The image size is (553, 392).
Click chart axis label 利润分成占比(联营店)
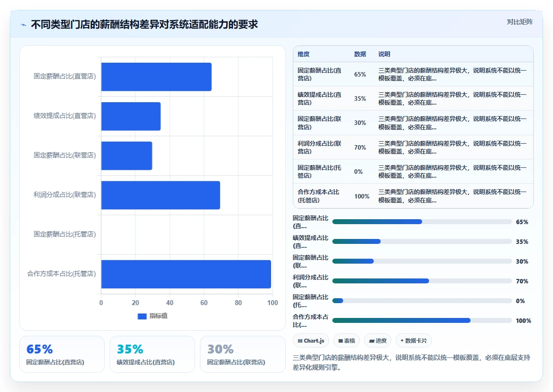pyautogui.click(x=65, y=195)
